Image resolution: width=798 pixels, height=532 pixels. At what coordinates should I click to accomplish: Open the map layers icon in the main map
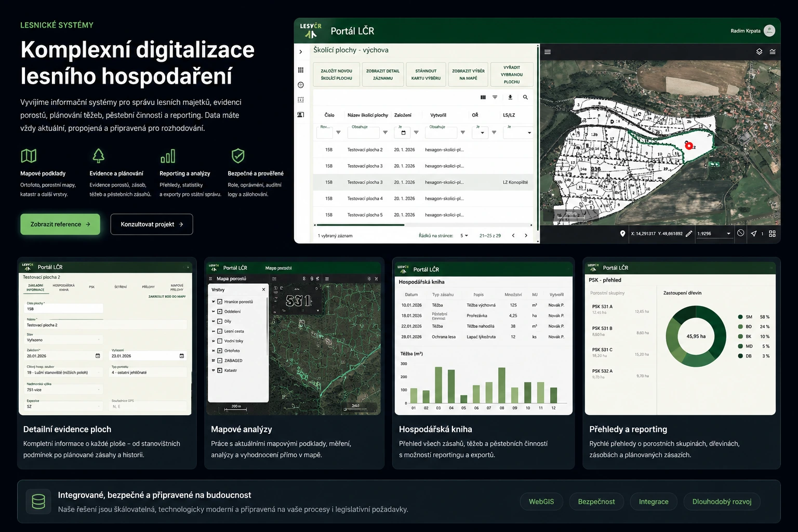[759, 52]
